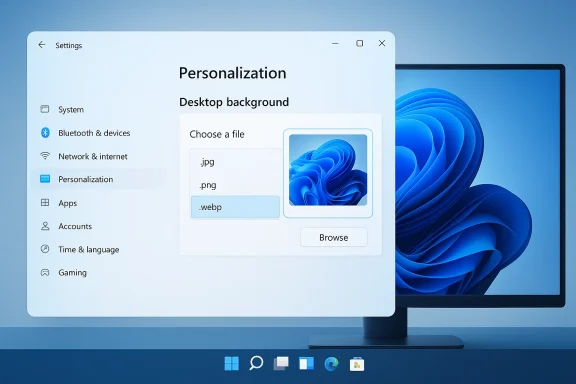The width and height of the screenshot is (576, 384).
Task: Open System settings category
Action: pyautogui.click(x=71, y=110)
